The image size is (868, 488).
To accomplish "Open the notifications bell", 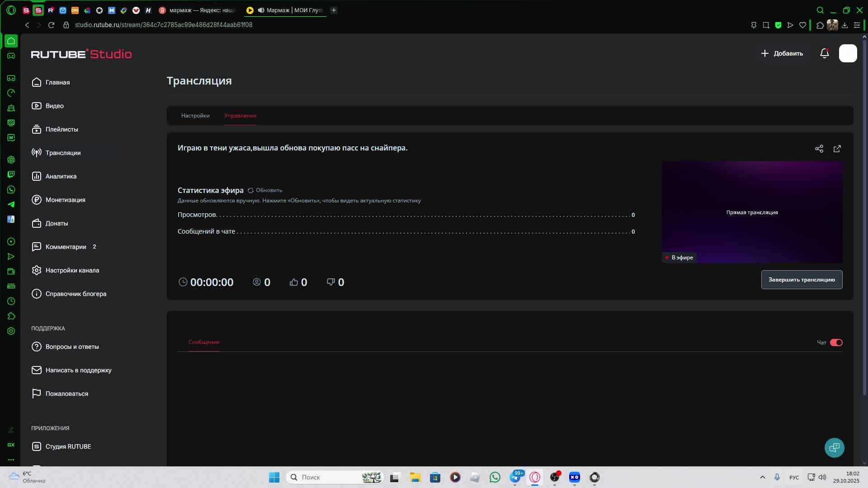I will click(824, 53).
